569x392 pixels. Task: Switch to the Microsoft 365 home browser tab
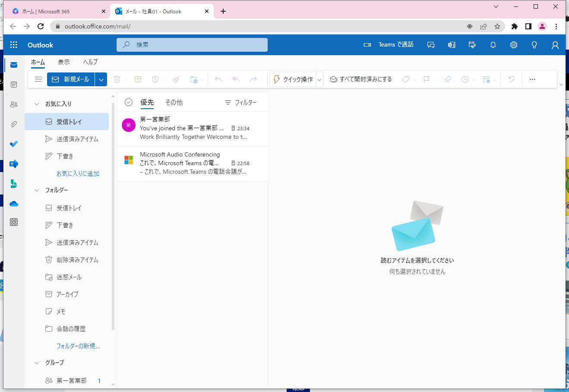coord(58,12)
